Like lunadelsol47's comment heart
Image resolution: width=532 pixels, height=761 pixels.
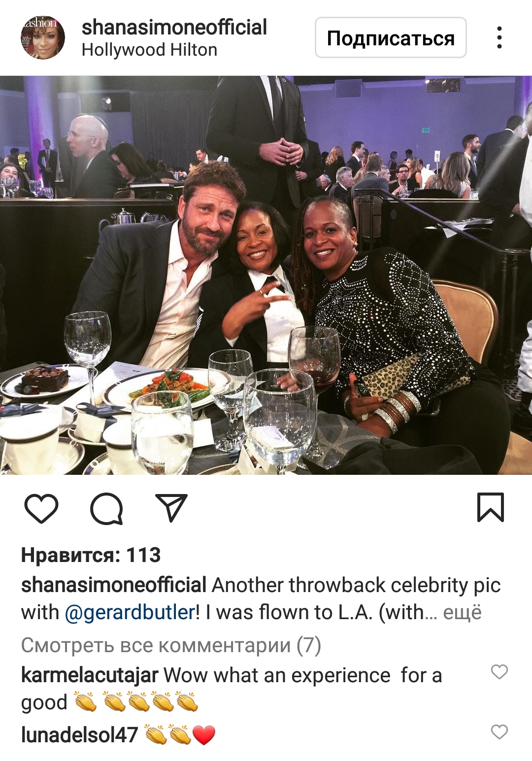[499, 732]
